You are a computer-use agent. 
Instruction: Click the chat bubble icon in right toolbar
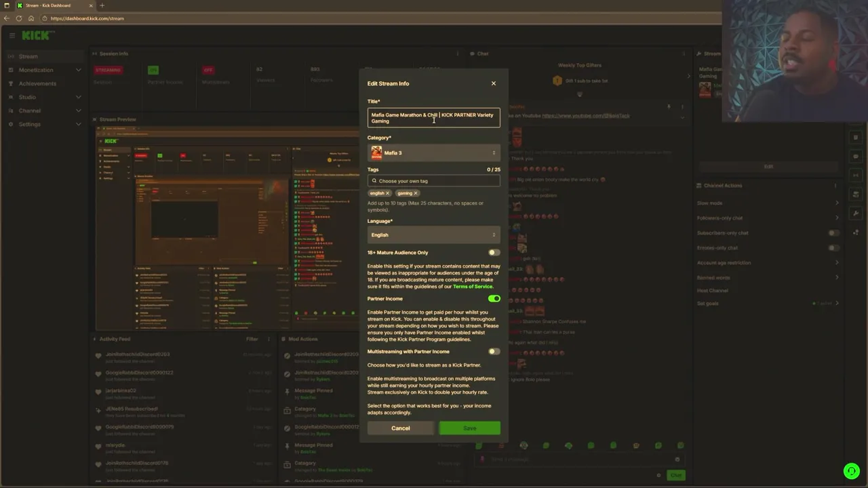(x=856, y=157)
